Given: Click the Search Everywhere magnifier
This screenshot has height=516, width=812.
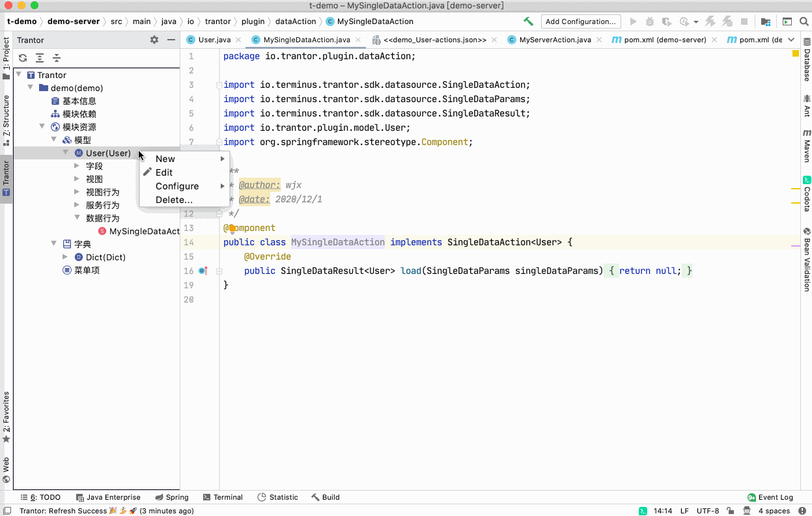Looking at the screenshot, I should (804, 21).
